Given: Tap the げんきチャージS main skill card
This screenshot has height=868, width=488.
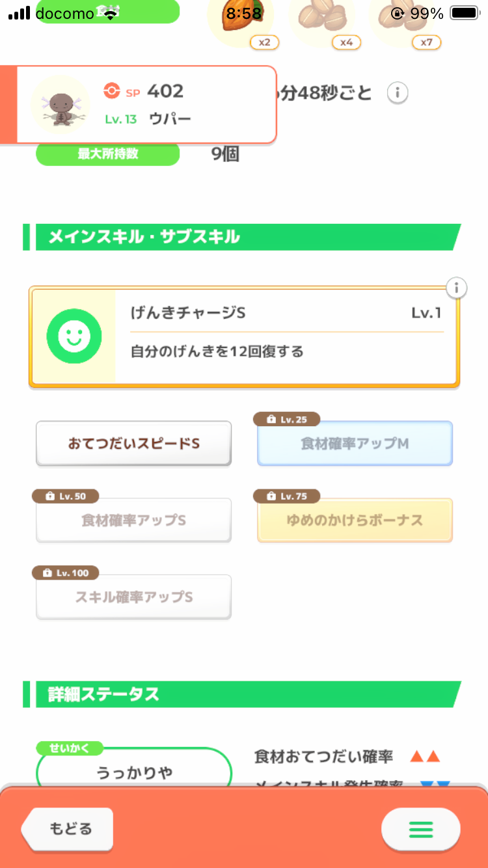Looking at the screenshot, I should (285, 336).
